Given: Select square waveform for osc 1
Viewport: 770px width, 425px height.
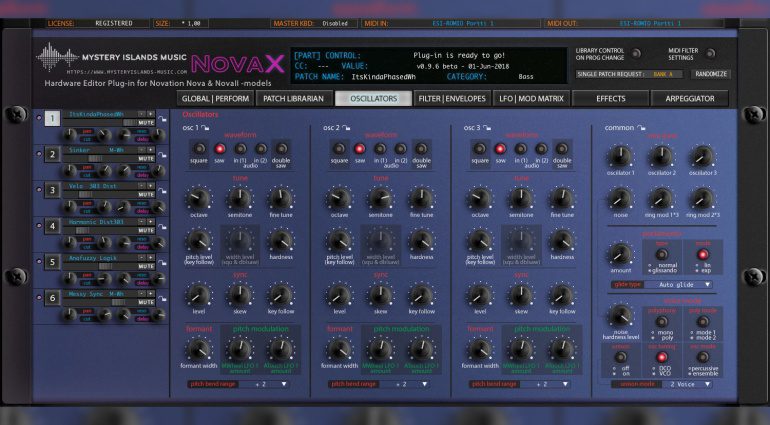Looking at the screenshot, I should pyautogui.click(x=198, y=148).
